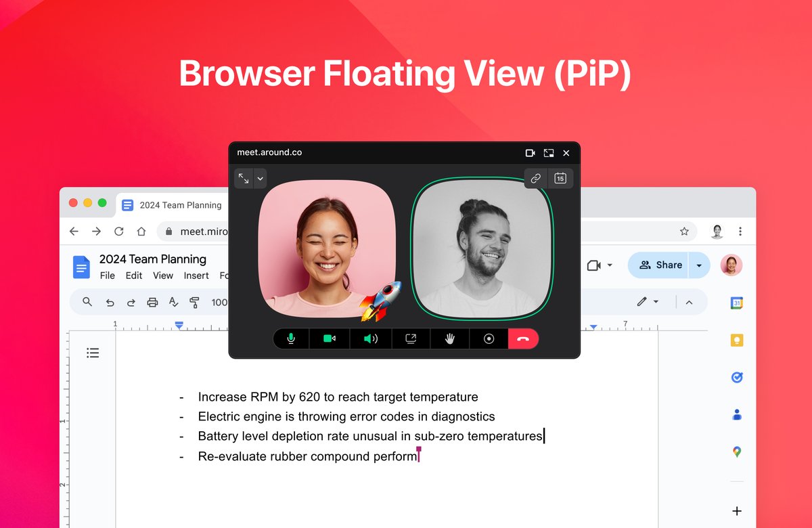
Task: Open the Edit menu
Action: (x=134, y=276)
